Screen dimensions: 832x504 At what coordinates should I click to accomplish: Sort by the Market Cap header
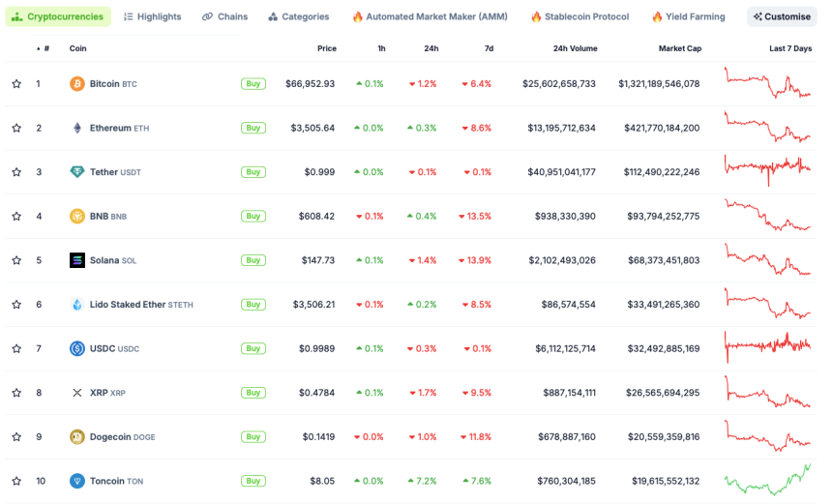click(x=680, y=48)
